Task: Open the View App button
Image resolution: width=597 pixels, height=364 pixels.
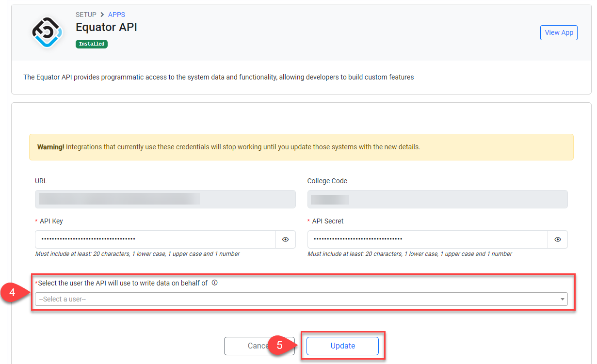Action: 559,32
